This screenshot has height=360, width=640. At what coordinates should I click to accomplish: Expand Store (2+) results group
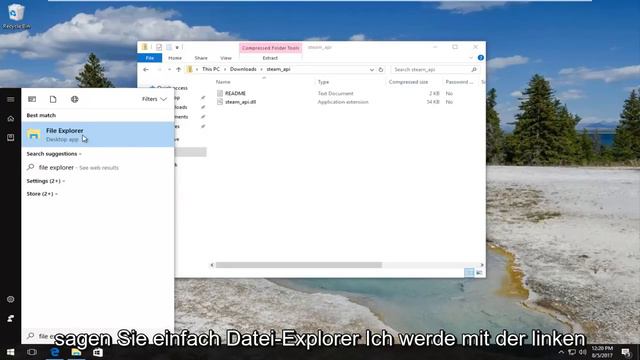[x=42, y=194]
